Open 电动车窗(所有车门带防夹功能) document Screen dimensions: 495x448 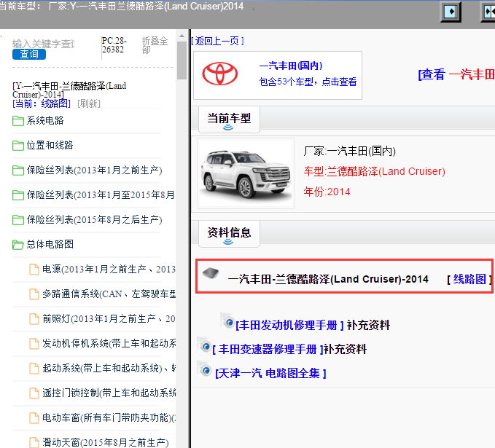109,417
